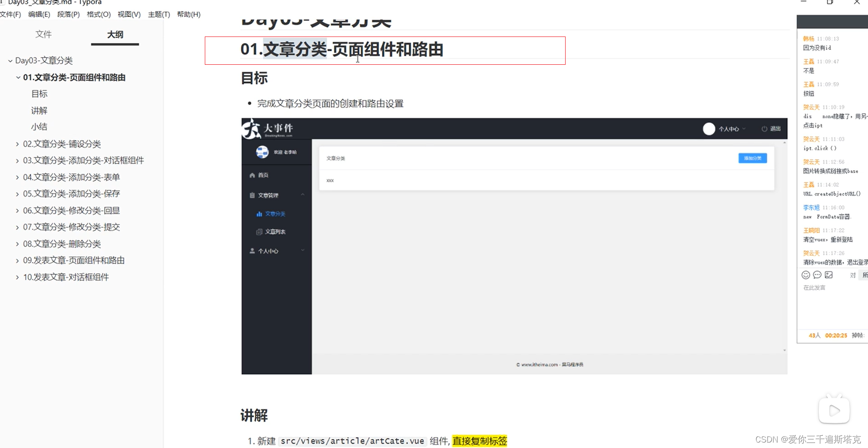868x448 pixels.
Task: Open the 文件(F) menu
Action: (10, 14)
